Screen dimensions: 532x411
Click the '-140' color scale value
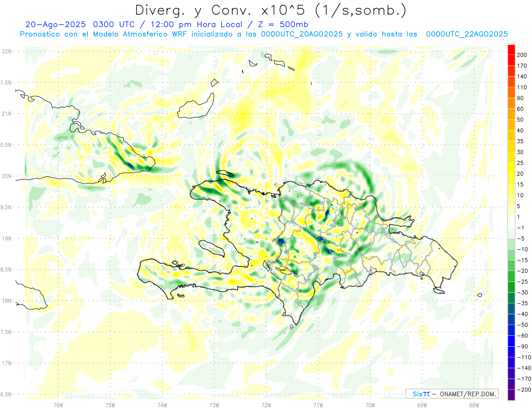click(524, 368)
